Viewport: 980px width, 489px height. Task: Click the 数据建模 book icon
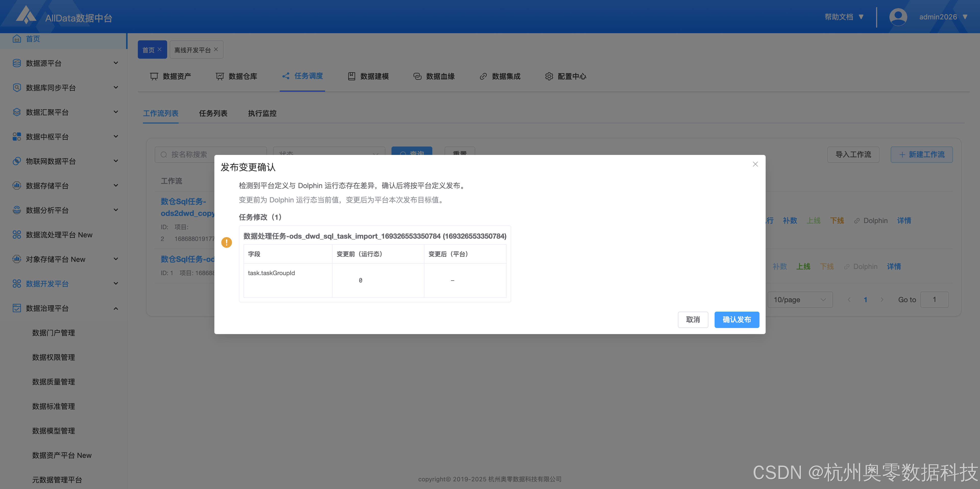coord(351,77)
